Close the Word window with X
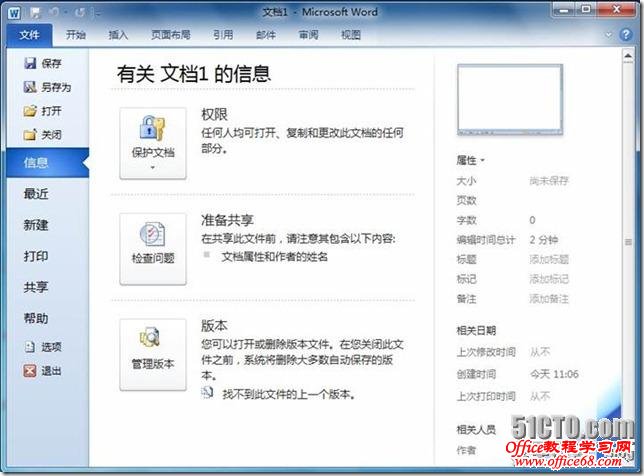The height and width of the screenshot is (476, 644). 616,10
